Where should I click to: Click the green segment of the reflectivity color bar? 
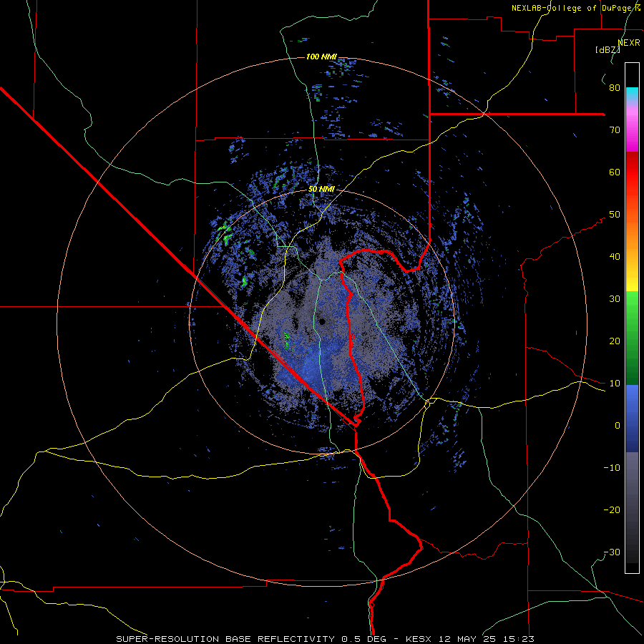632,338
